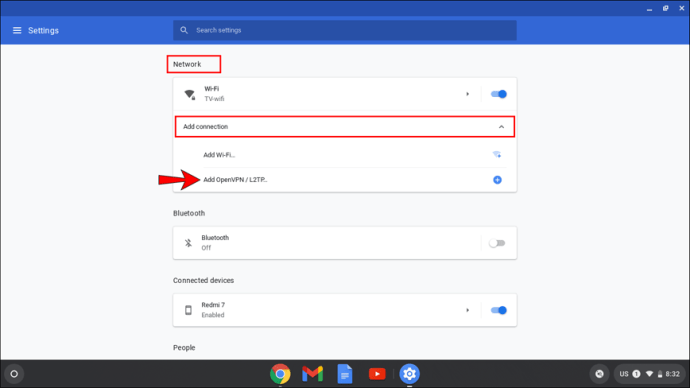
Task: Launch Gmail from the shelf
Action: click(x=312, y=374)
